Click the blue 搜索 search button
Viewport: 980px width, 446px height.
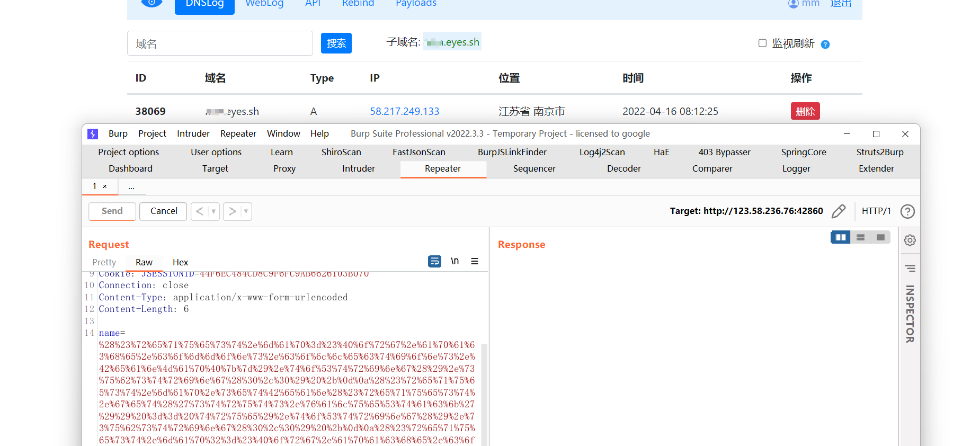[336, 43]
